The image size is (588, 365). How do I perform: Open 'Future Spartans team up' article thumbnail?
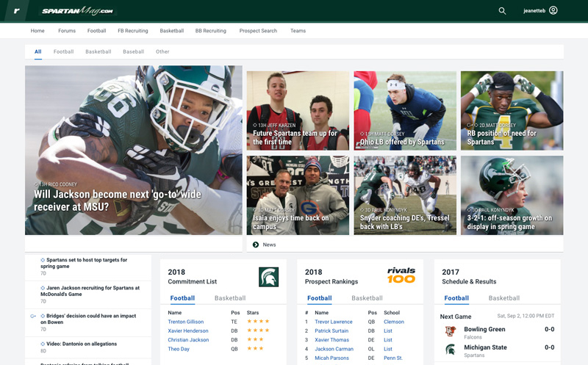[298, 111]
